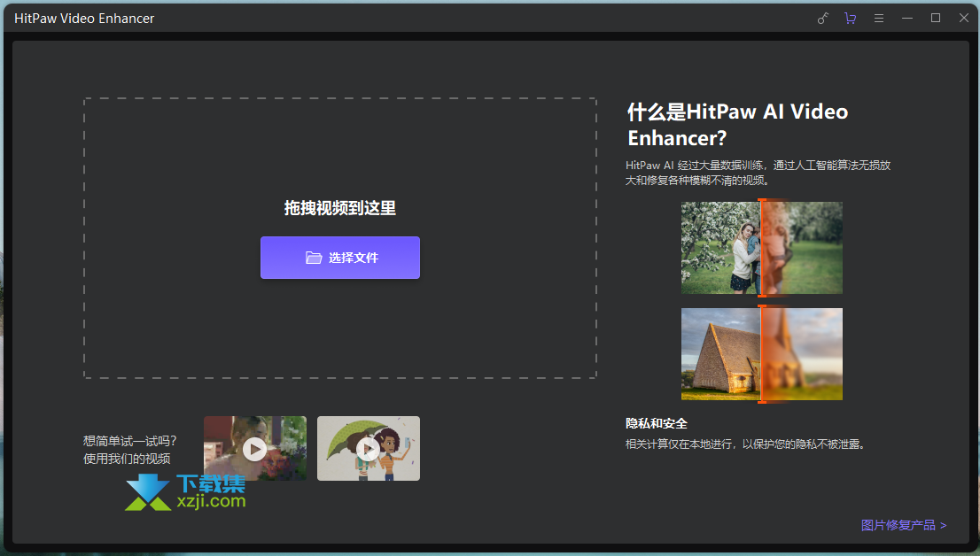The width and height of the screenshot is (980, 556).
Task: Click the 隐私和安全 heading
Action: point(657,423)
